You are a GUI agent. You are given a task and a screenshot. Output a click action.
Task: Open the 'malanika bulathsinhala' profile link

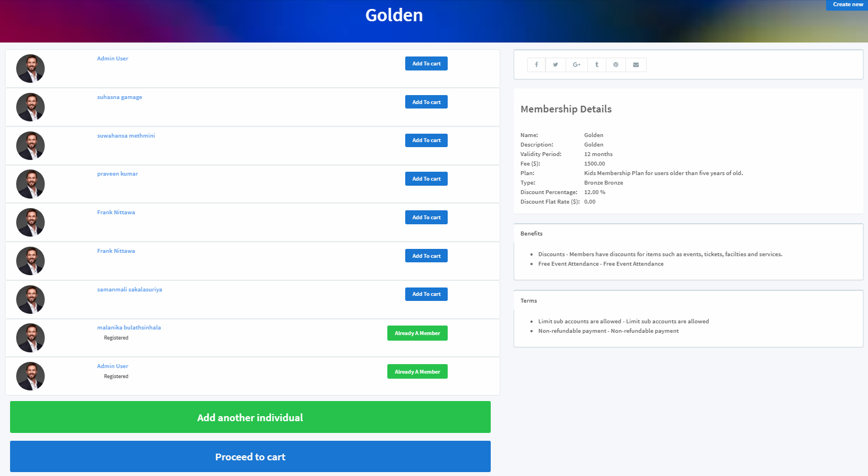[x=129, y=328]
